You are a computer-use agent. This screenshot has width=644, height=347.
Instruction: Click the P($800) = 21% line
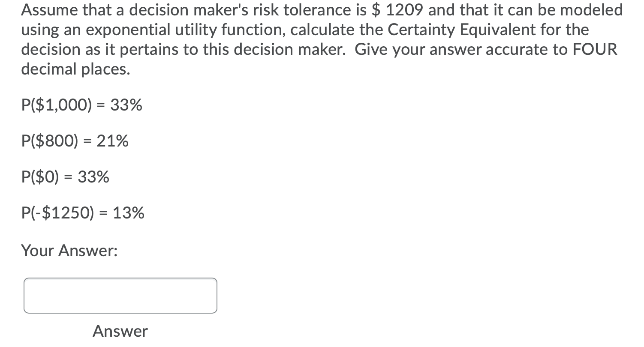(x=75, y=141)
